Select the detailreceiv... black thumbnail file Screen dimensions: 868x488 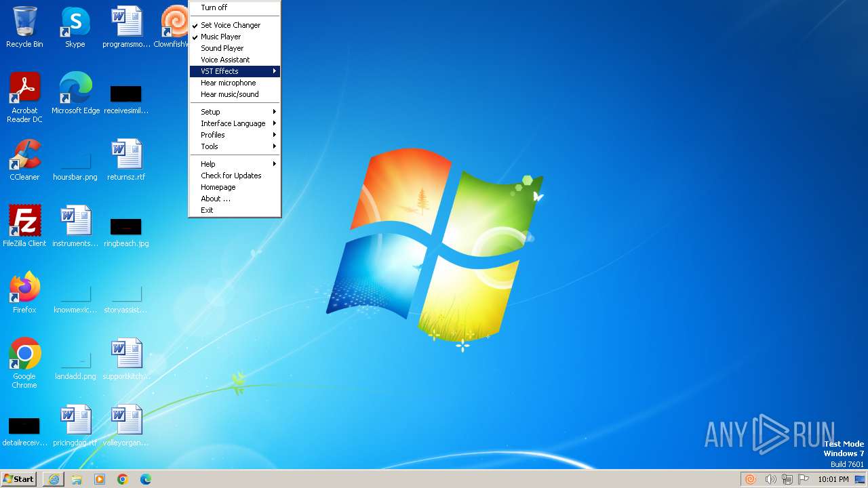(24, 431)
